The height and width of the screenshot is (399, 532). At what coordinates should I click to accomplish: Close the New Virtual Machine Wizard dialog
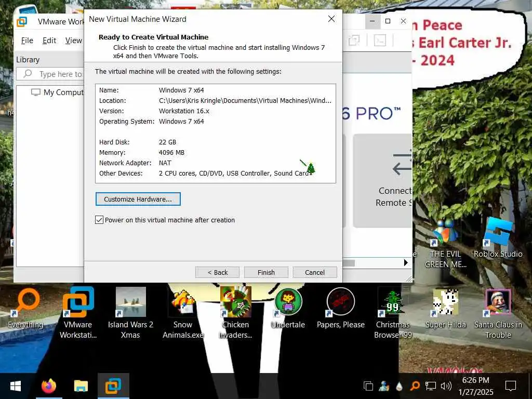coord(331,19)
